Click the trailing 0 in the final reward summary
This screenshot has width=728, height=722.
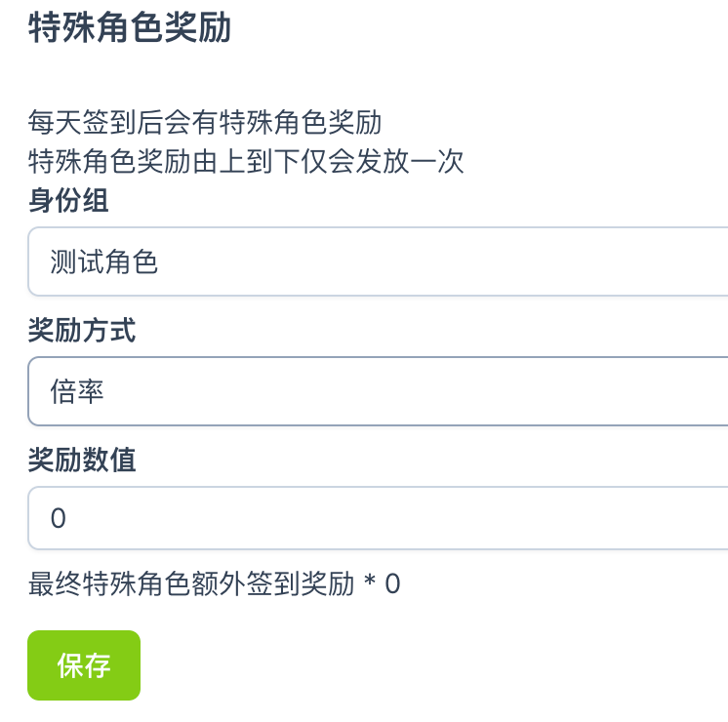[x=392, y=584]
